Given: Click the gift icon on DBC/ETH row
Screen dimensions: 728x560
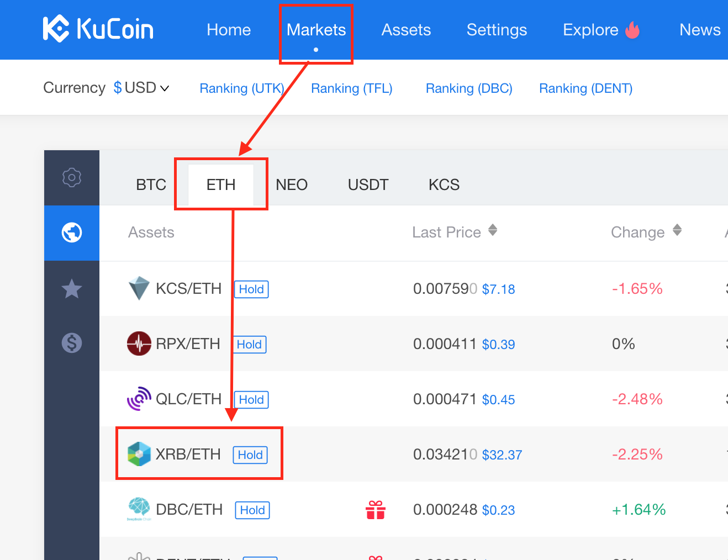Looking at the screenshot, I should pyautogui.click(x=376, y=509).
